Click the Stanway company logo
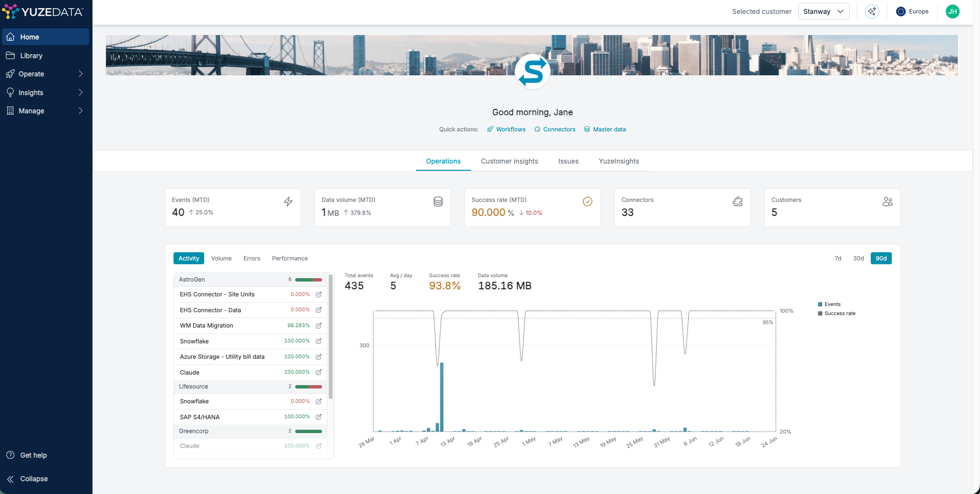 [532, 71]
